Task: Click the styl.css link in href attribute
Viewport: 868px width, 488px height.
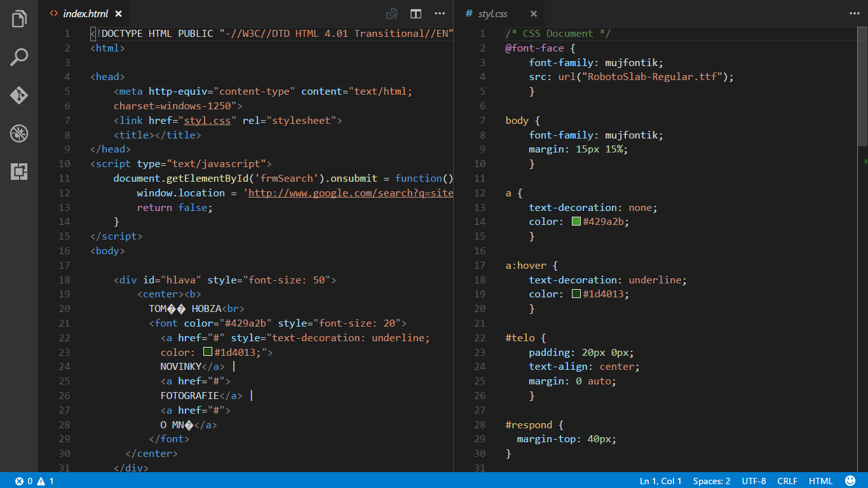Action: pos(207,120)
